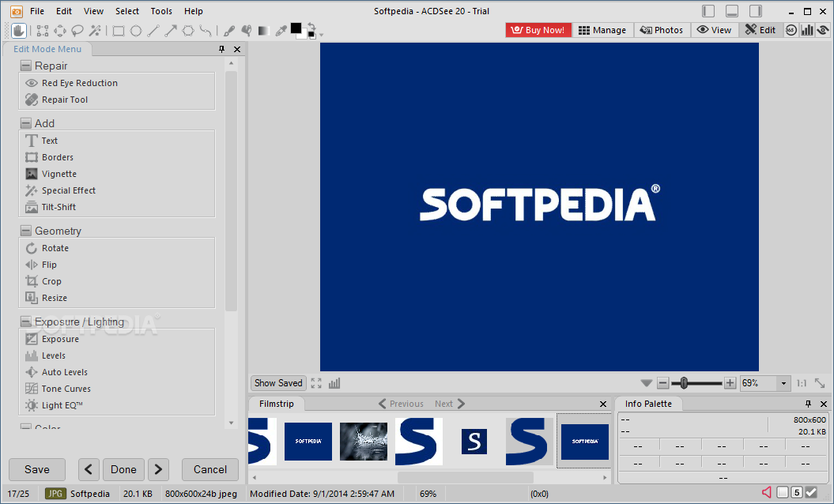Collapse the Add group
The width and height of the screenshot is (834, 504).
(25, 123)
